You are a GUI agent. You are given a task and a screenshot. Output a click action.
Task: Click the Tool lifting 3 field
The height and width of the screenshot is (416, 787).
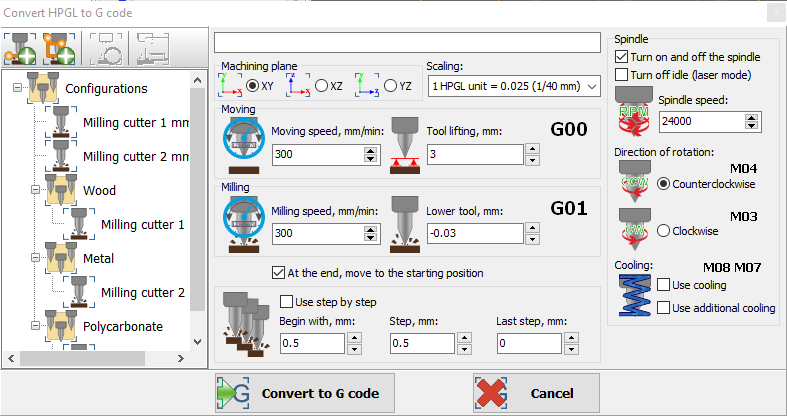pos(475,154)
